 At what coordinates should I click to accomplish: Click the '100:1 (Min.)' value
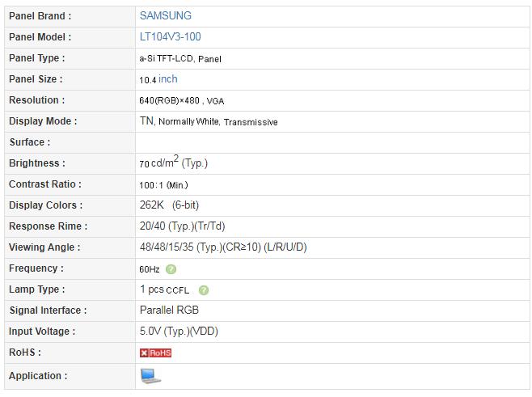click(163, 185)
